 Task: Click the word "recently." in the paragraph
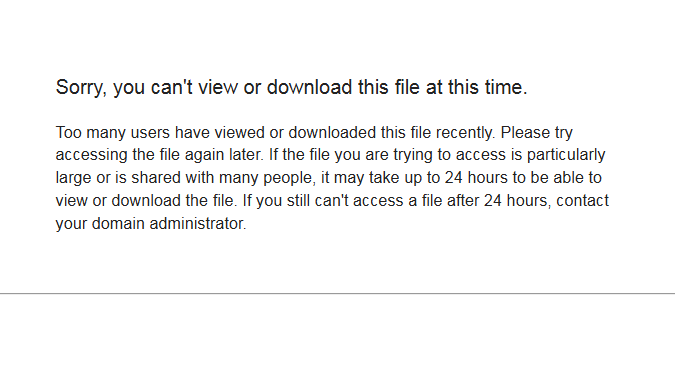click(x=466, y=133)
